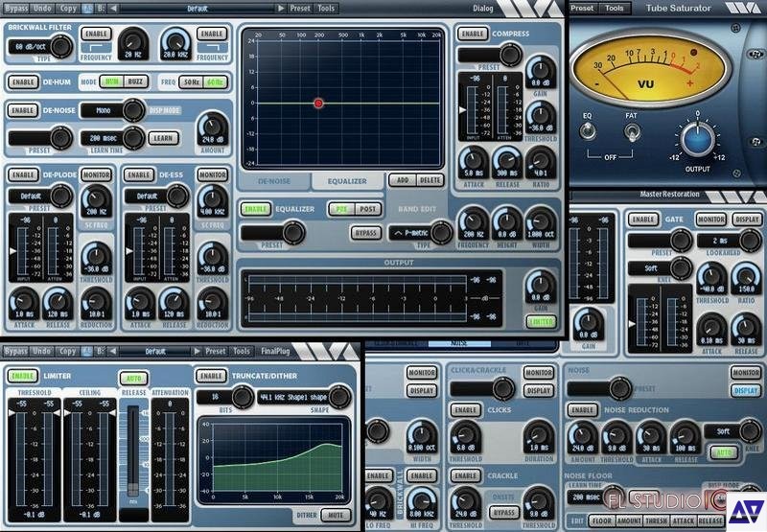Enable the De-Hum section
This screenshot has height=532, width=767.
[x=23, y=82]
